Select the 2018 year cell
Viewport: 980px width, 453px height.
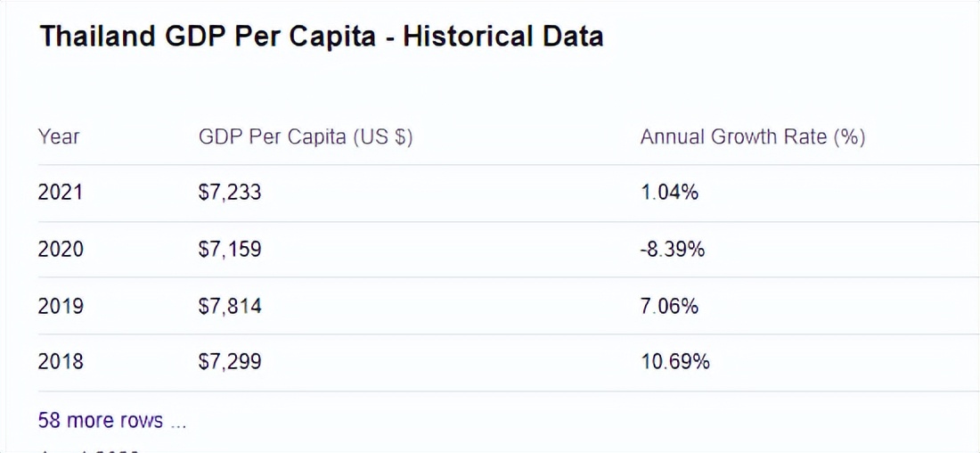61,362
